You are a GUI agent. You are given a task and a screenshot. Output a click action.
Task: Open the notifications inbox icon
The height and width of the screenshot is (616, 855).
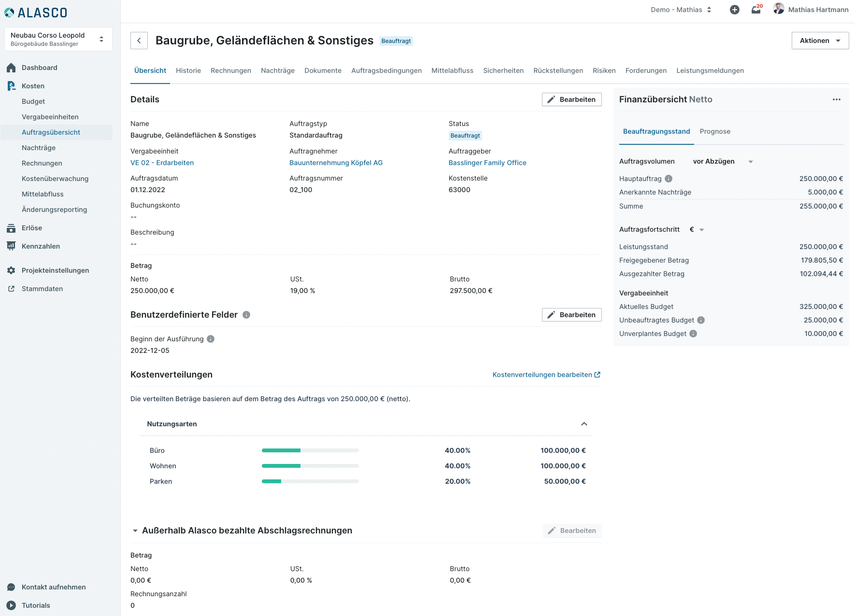pyautogui.click(x=756, y=10)
